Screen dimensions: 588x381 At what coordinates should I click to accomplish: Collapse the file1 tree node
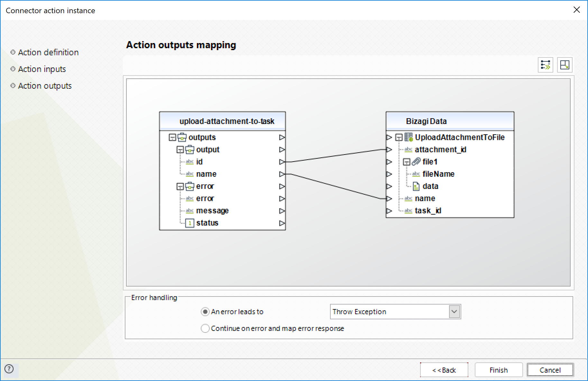coord(407,162)
